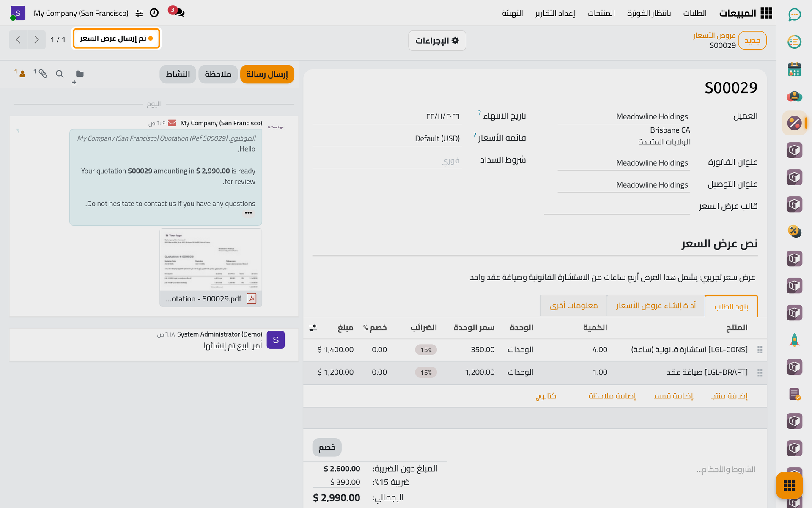
Task: Open قالب عرض السعر template field
Action: click(617, 207)
